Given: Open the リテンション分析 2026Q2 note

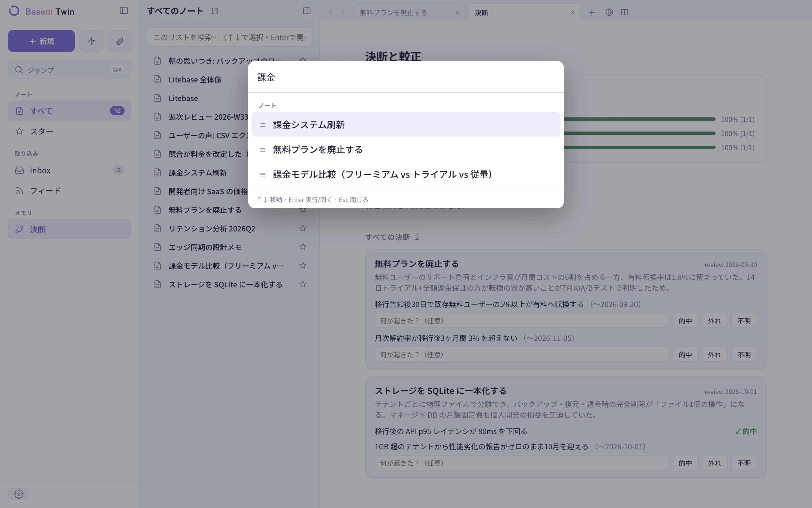Looking at the screenshot, I should tap(229, 229).
